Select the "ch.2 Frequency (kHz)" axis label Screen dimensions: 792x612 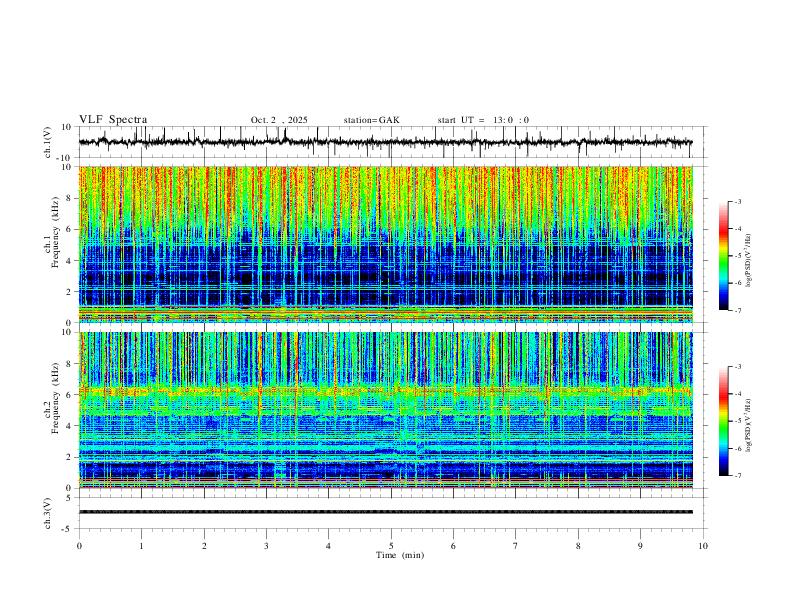[52, 398]
